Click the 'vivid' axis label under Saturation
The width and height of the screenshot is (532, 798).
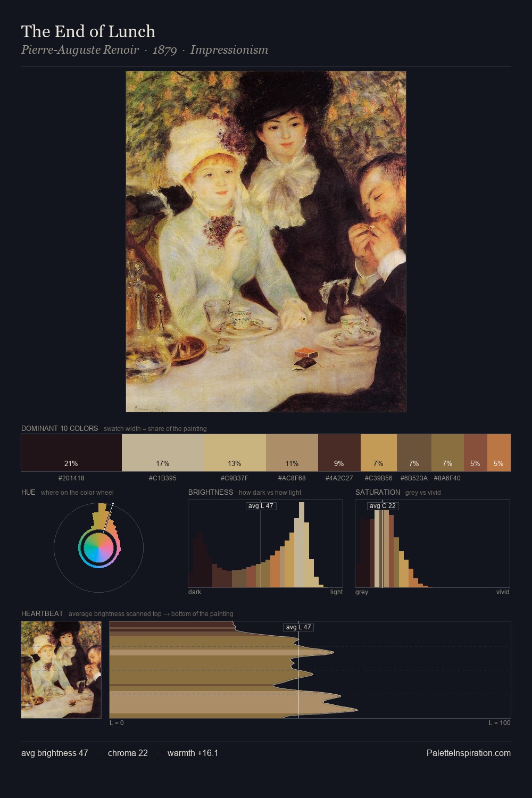click(x=503, y=592)
